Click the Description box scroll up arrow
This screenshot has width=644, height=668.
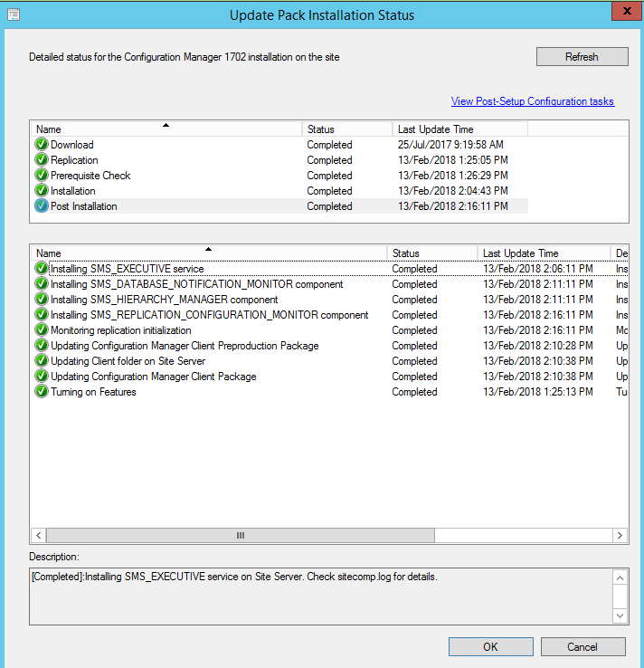click(x=620, y=577)
